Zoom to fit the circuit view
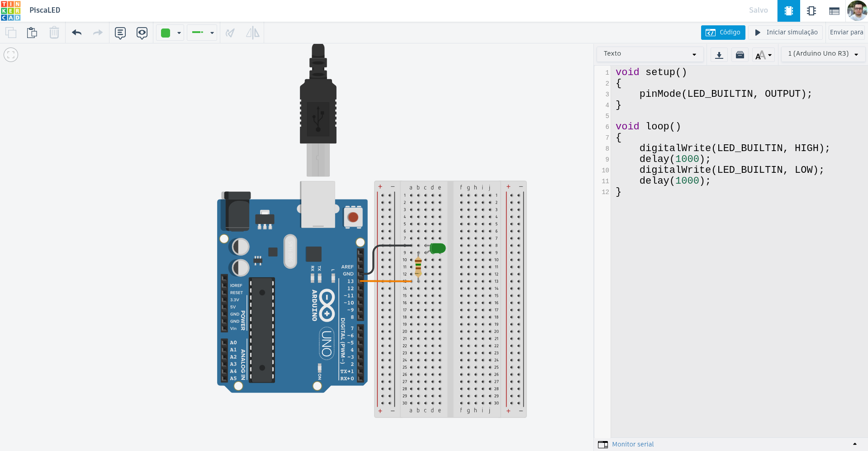Image resolution: width=868 pixels, height=451 pixels. [11, 55]
